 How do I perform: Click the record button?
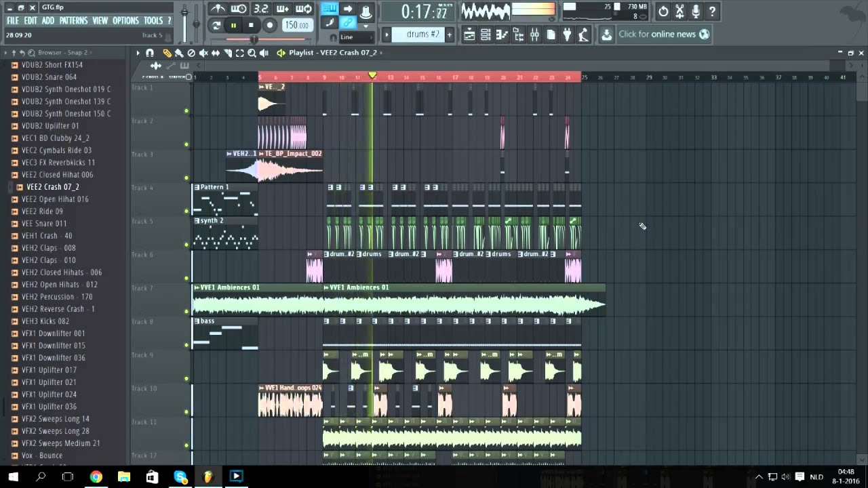[x=269, y=25]
